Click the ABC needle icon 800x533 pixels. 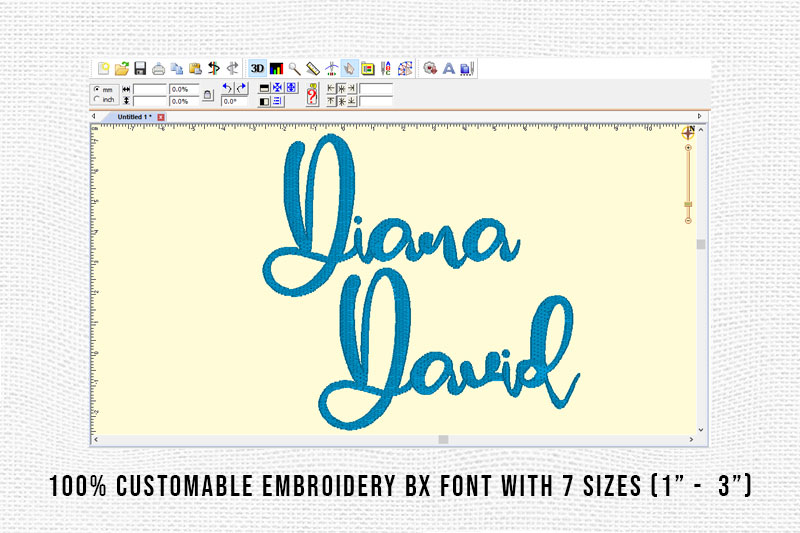click(386, 68)
